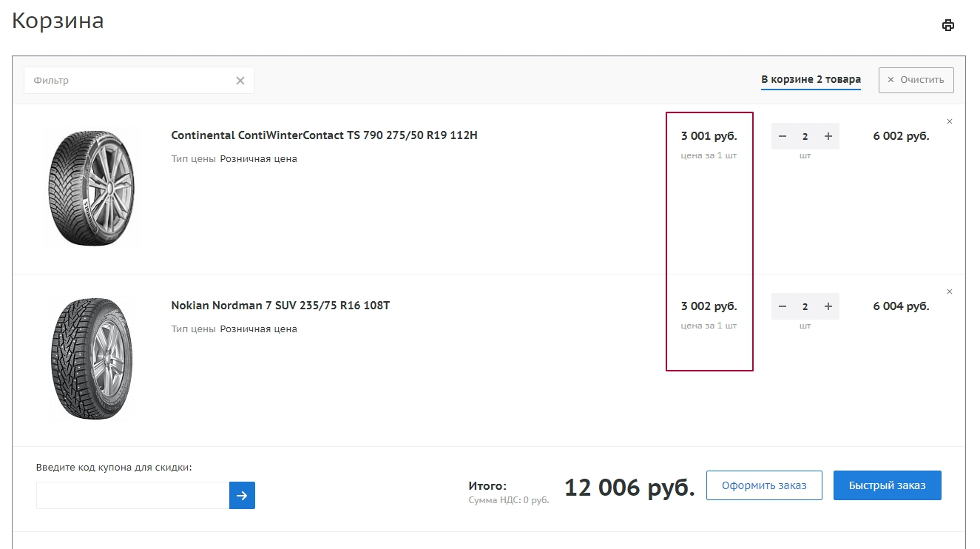Click the 'Итого:' label
Image resolution: width=980 pixels, height=549 pixels.
tap(487, 486)
